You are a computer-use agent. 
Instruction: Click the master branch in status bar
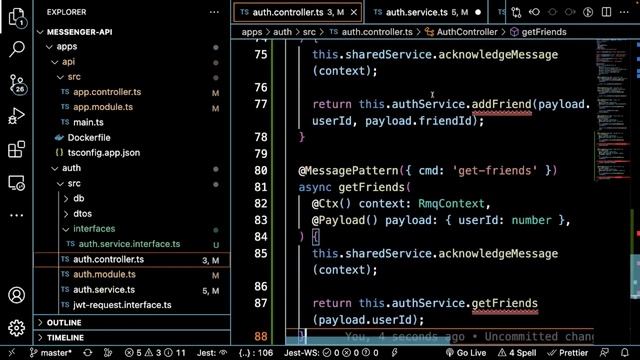tap(51, 353)
